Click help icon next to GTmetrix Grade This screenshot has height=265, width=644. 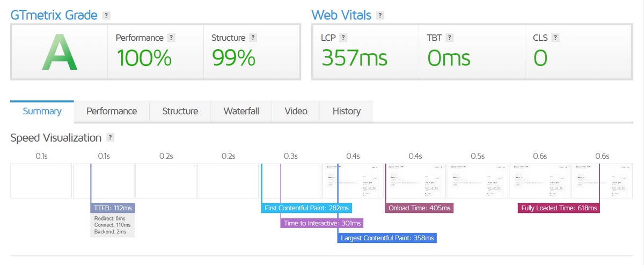(106, 16)
